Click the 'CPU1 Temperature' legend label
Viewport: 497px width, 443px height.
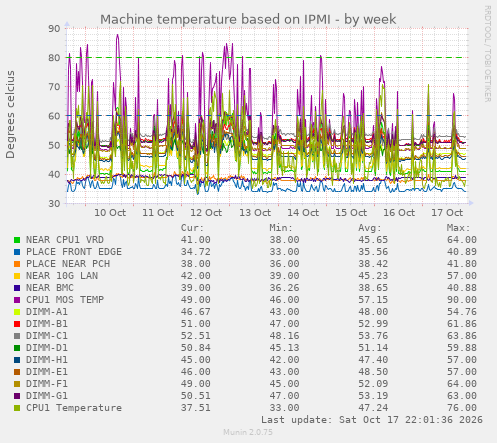point(74,408)
